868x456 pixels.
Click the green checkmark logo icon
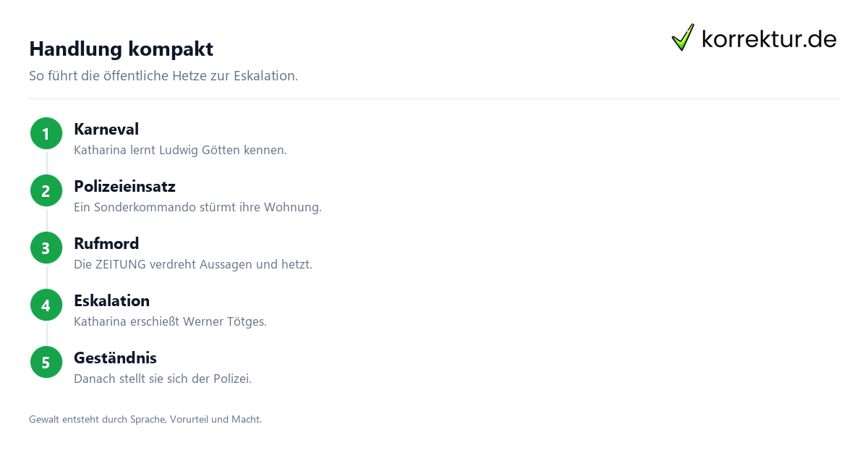coord(683,37)
